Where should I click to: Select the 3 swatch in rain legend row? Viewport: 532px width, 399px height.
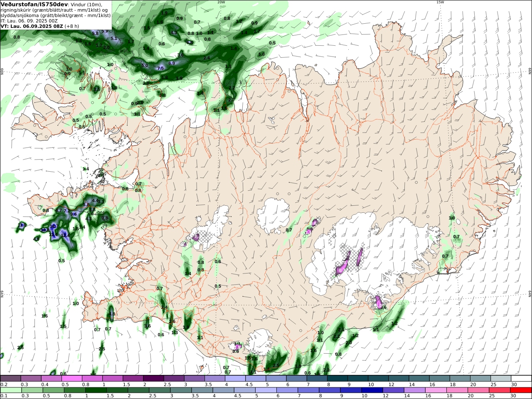coord(181,390)
